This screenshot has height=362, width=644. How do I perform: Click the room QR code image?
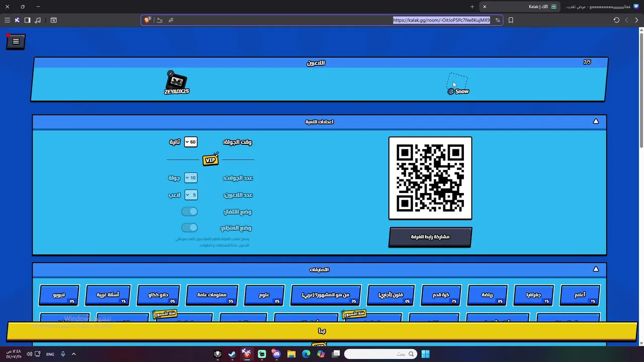tap(430, 178)
